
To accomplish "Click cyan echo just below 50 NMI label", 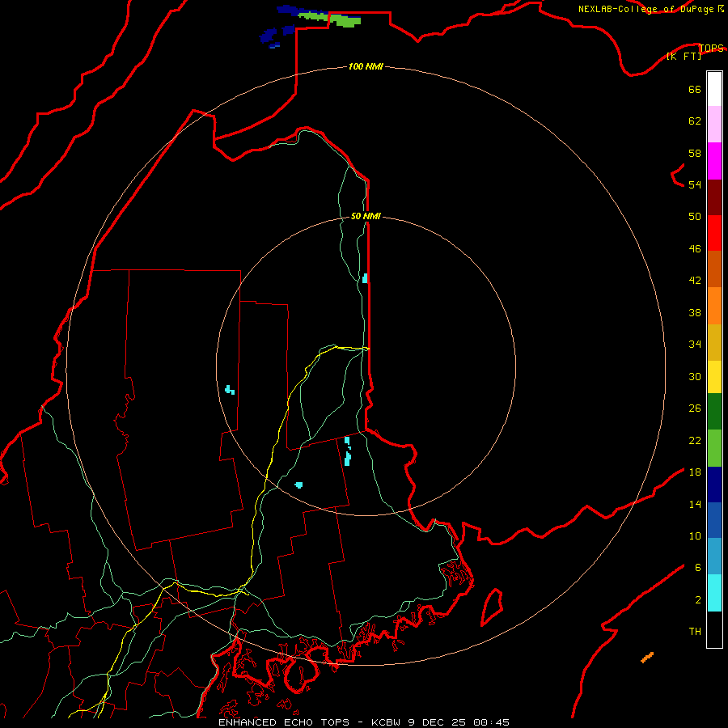I will 365,278.
